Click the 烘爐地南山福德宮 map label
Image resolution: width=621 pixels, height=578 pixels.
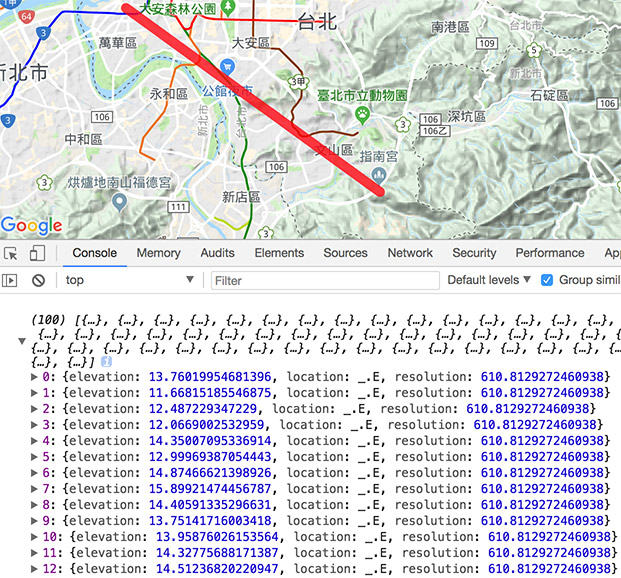point(119,183)
